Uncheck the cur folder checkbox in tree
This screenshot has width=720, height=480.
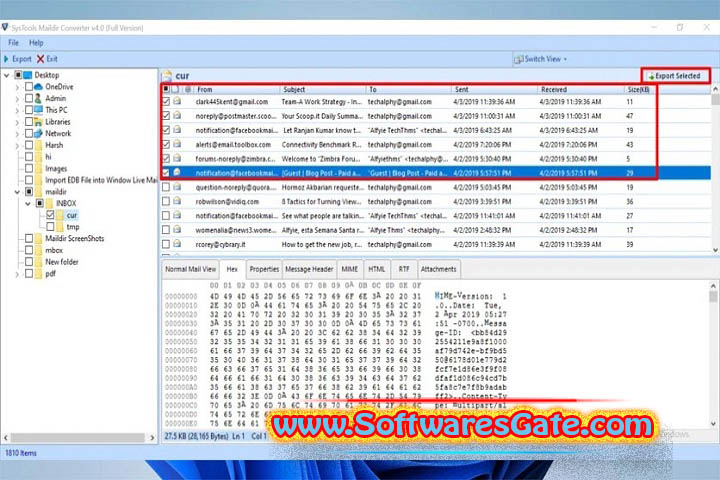click(50, 215)
